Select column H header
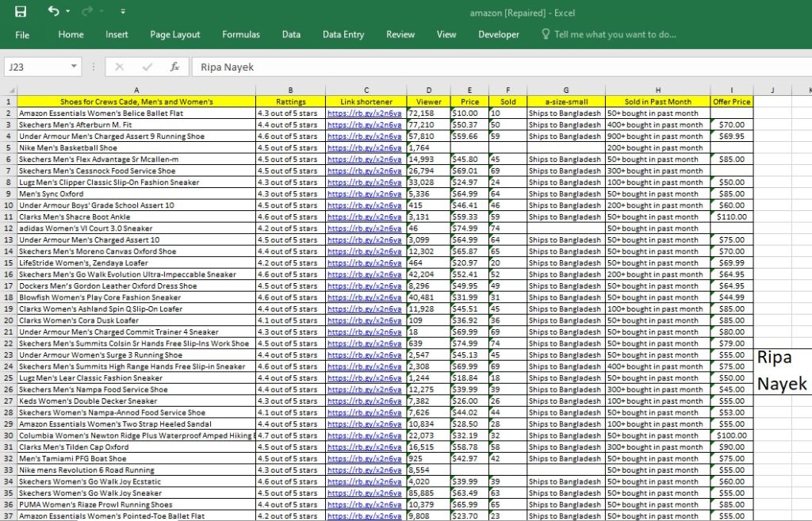Screen dimensions: 812x521 click(657, 90)
